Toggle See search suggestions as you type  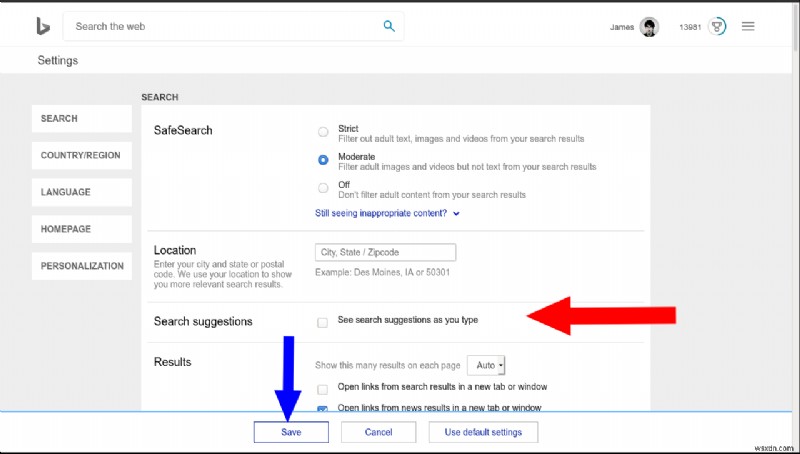pyautogui.click(x=322, y=322)
